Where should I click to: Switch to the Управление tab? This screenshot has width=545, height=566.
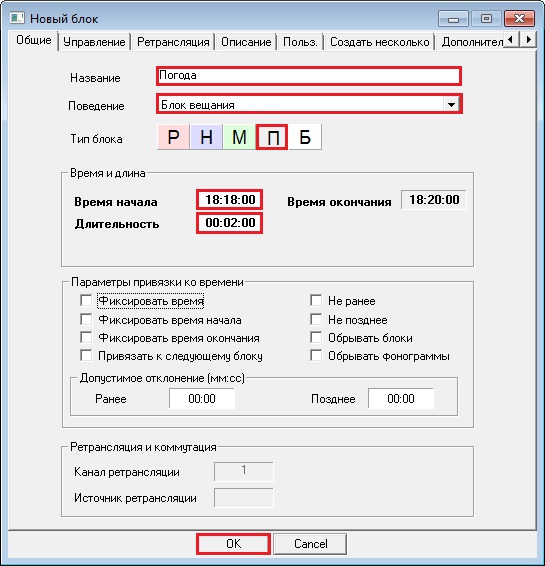(x=94, y=42)
